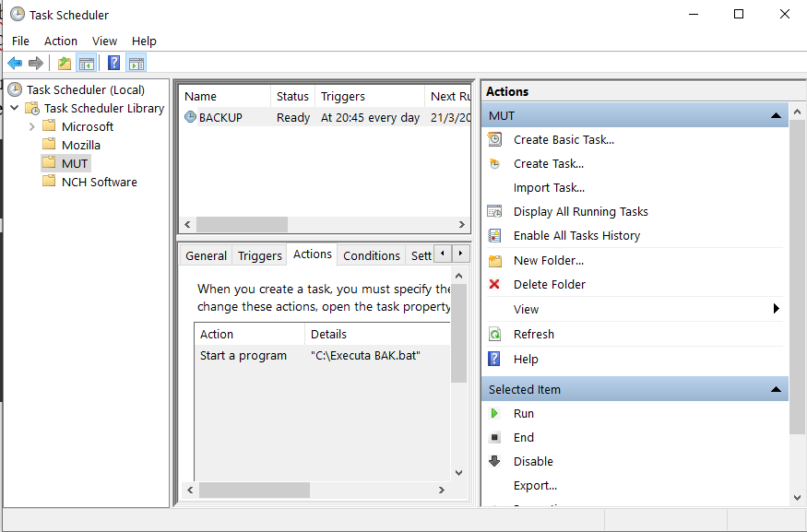
Task: Click Enable All Tasks History
Action: 576,235
